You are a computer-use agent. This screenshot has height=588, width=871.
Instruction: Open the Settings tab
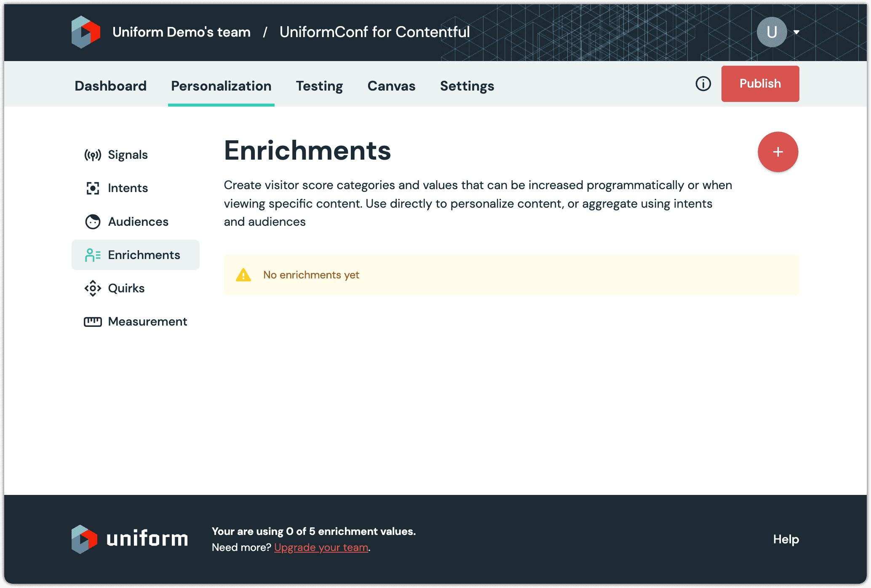[x=467, y=86]
